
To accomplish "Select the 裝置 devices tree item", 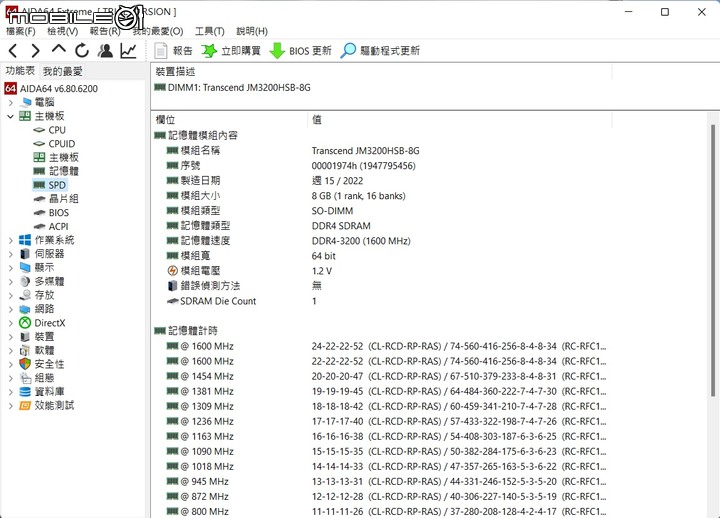I will point(37,337).
